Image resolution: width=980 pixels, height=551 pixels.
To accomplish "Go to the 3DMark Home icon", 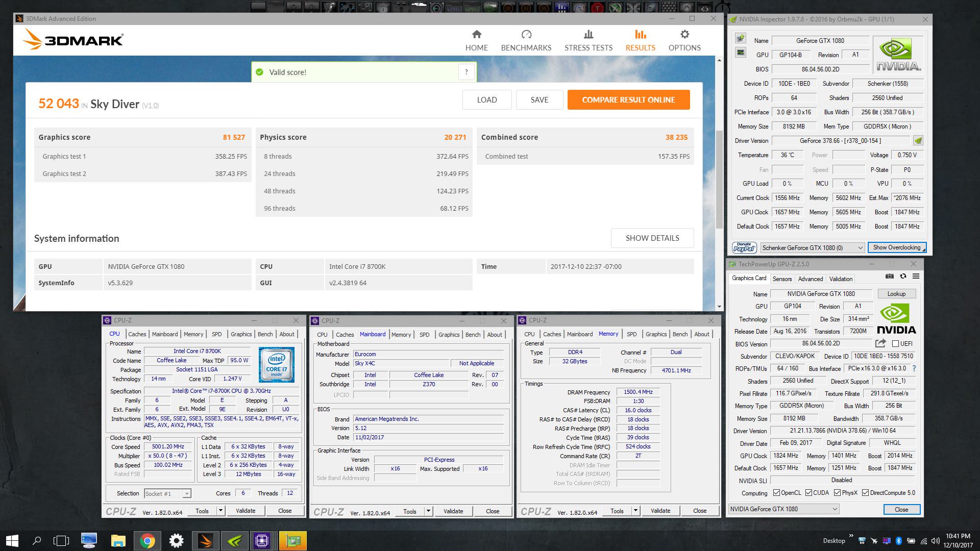I will point(476,35).
